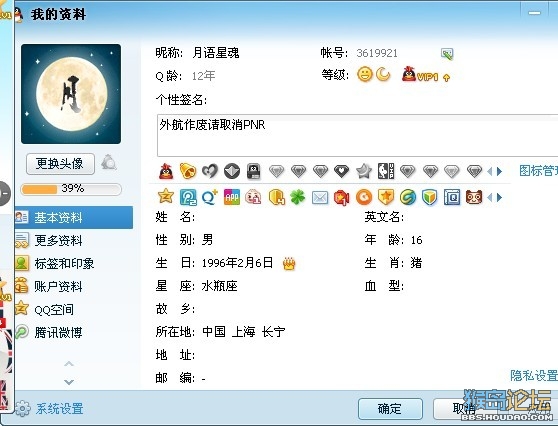Click the QQ Zone yellow star icon

[x=166, y=197]
